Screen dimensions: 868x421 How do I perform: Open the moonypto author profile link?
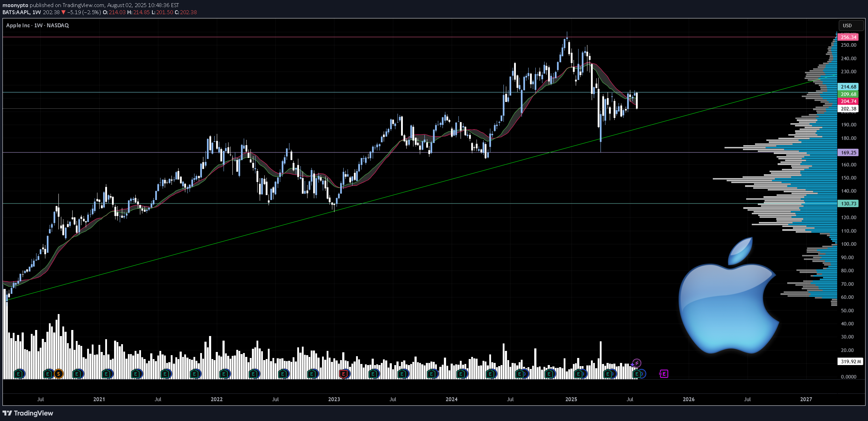tap(15, 5)
